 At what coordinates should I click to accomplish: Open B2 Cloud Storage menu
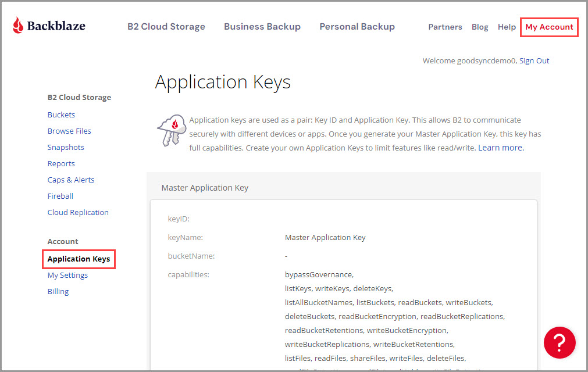click(x=166, y=27)
